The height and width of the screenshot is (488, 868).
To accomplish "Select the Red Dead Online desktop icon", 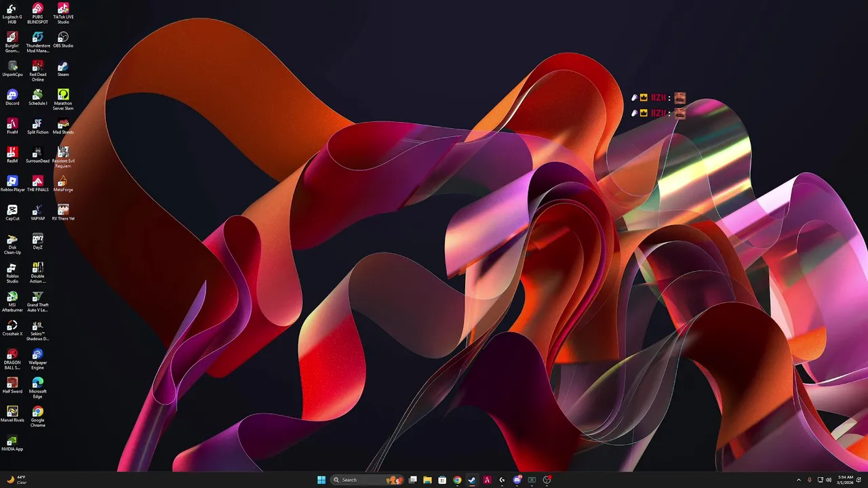I will (x=38, y=71).
